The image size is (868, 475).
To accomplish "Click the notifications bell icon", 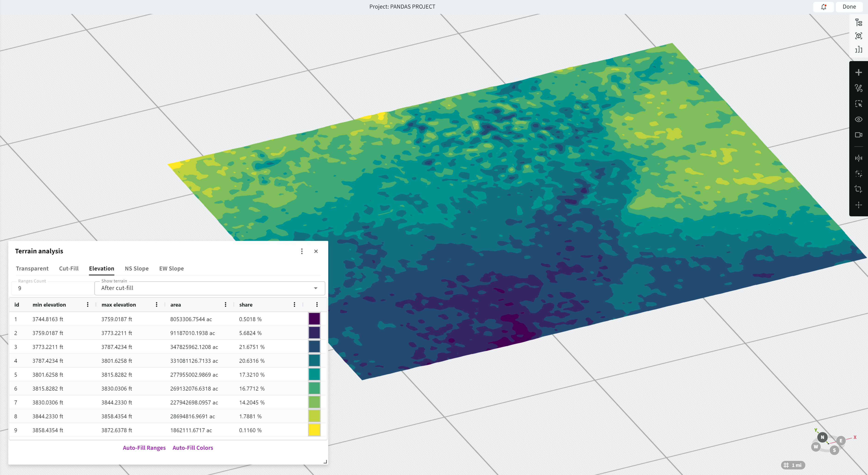I will pos(824,7).
